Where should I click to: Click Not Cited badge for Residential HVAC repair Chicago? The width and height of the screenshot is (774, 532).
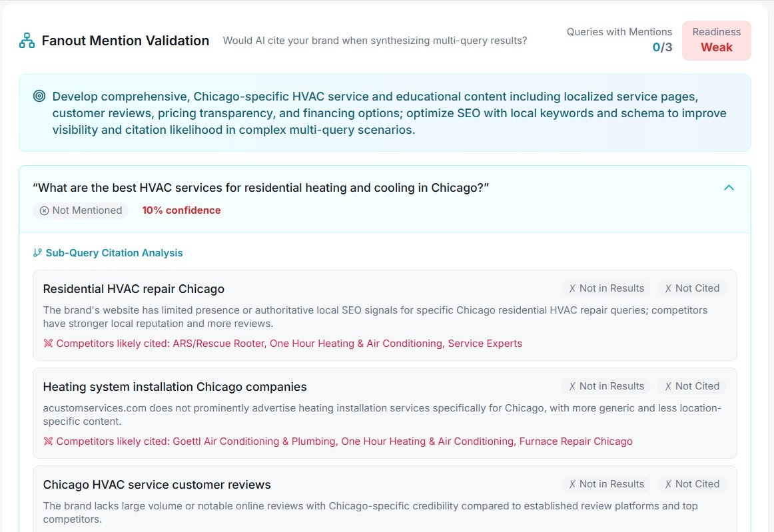[692, 288]
